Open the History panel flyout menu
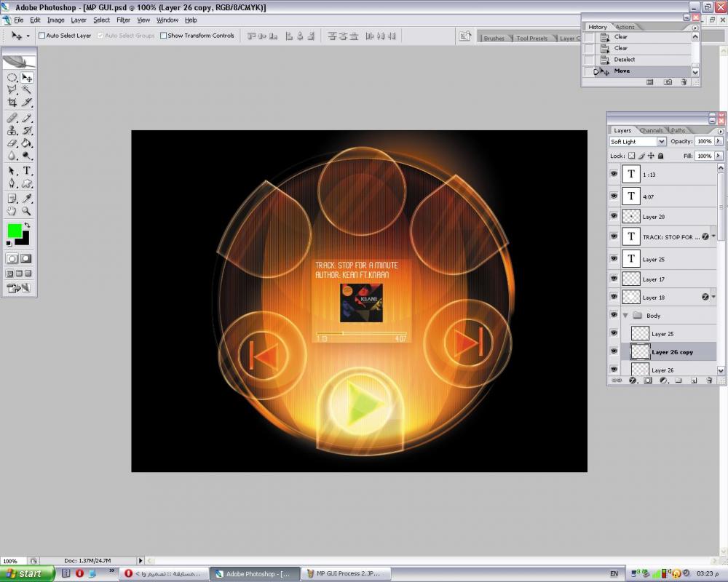 coord(695,28)
